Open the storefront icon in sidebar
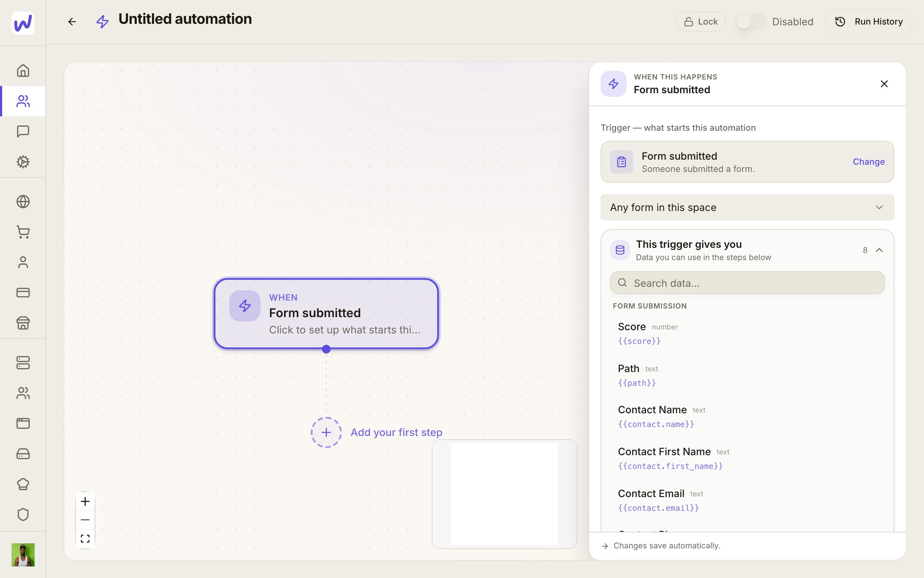The width and height of the screenshot is (924, 578). click(23, 323)
